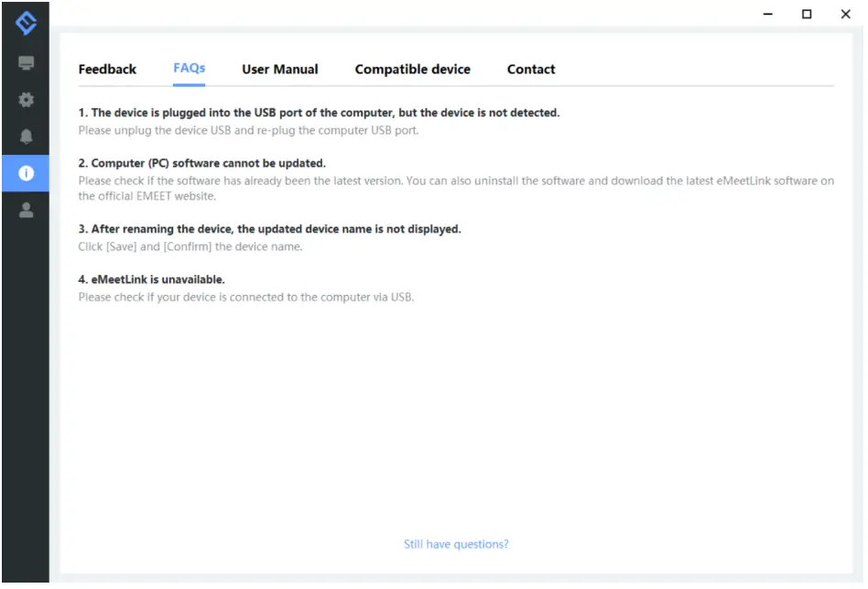This screenshot has height=589, width=868.
Task: Click the "Please unplug the device USB" answer
Action: coord(248,130)
